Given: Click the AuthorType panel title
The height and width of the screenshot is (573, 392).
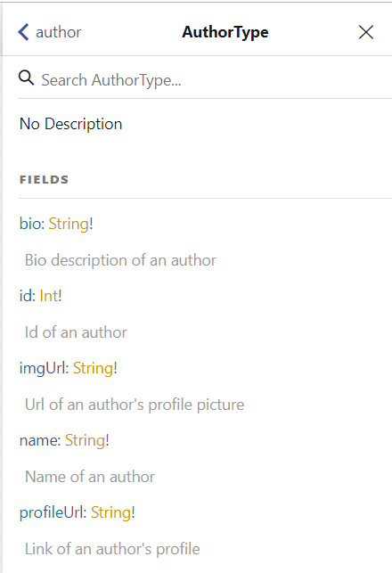Looking at the screenshot, I should pos(225,32).
